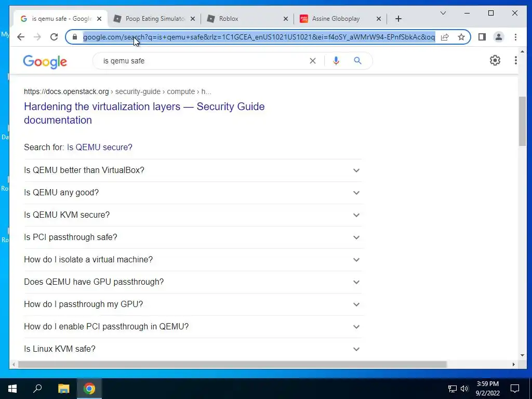This screenshot has width=532, height=399.
Task: Open the volume tray icon
Action: tap(464, 389)
